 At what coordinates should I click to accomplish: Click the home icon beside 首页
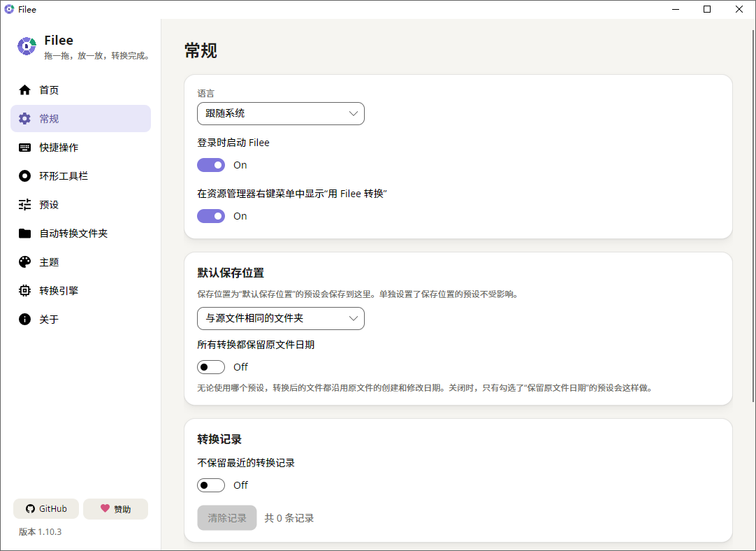24,90
